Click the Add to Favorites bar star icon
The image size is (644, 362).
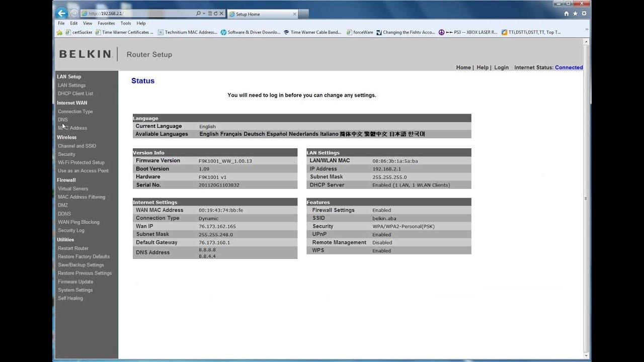(x=60, y=32)
